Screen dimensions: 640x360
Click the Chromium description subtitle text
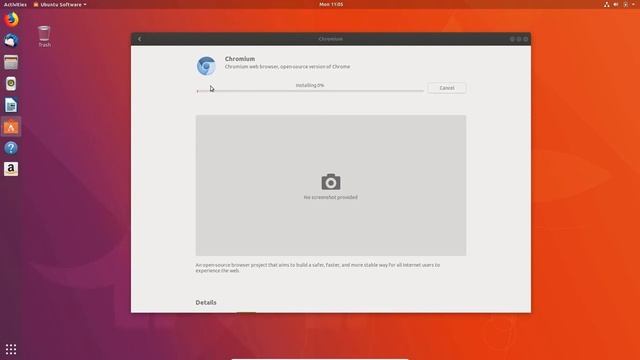coord(287,67)
